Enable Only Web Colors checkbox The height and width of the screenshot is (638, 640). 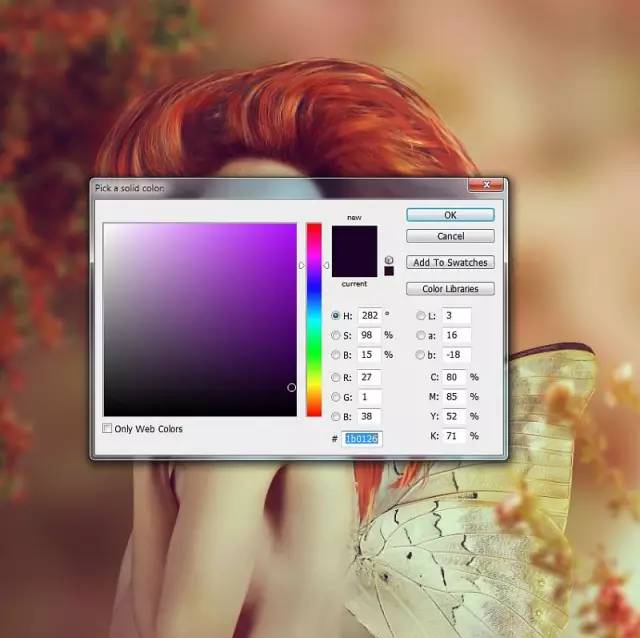(x=108, y=429)
